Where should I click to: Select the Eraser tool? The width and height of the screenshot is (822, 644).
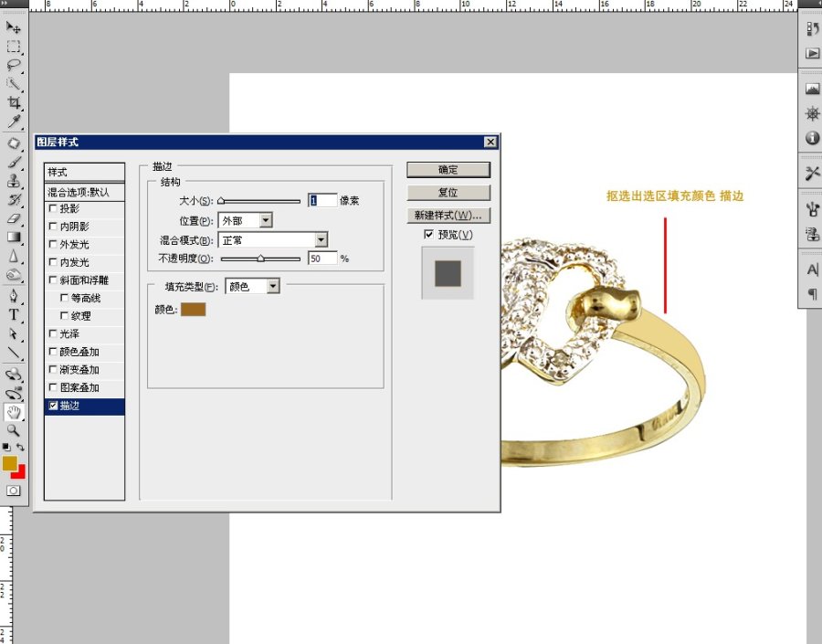pos(14,218)
